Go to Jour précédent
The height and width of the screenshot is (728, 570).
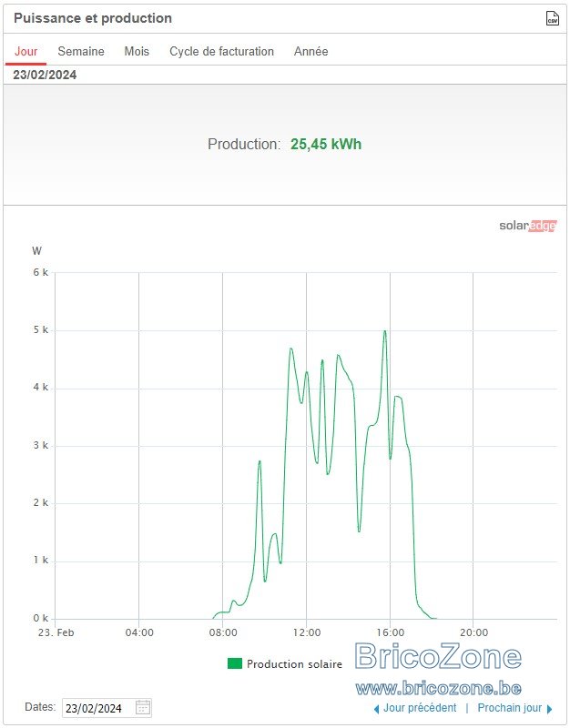tap(420, 708)
